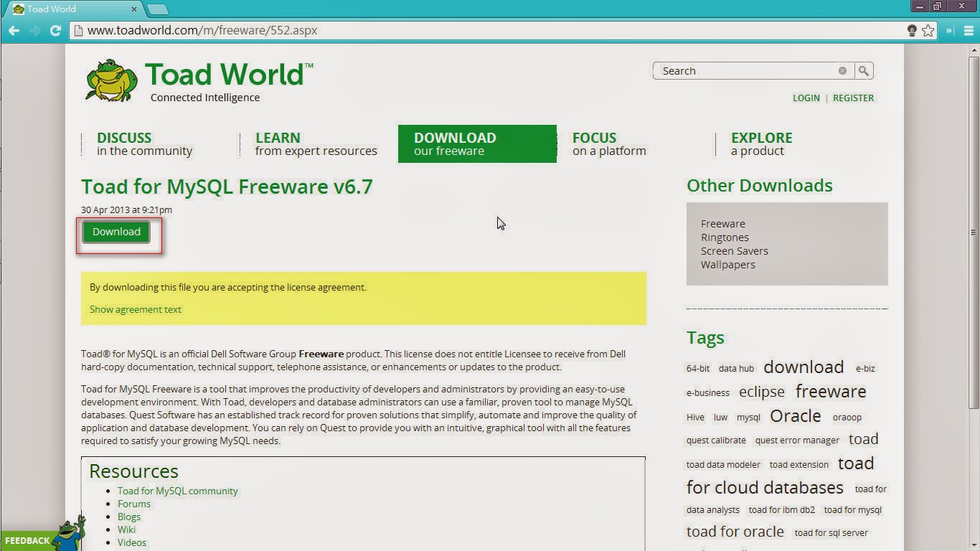Go back with the browser back arrow
The height and width of the screenshot is (551, 980).
coord(14,31)
